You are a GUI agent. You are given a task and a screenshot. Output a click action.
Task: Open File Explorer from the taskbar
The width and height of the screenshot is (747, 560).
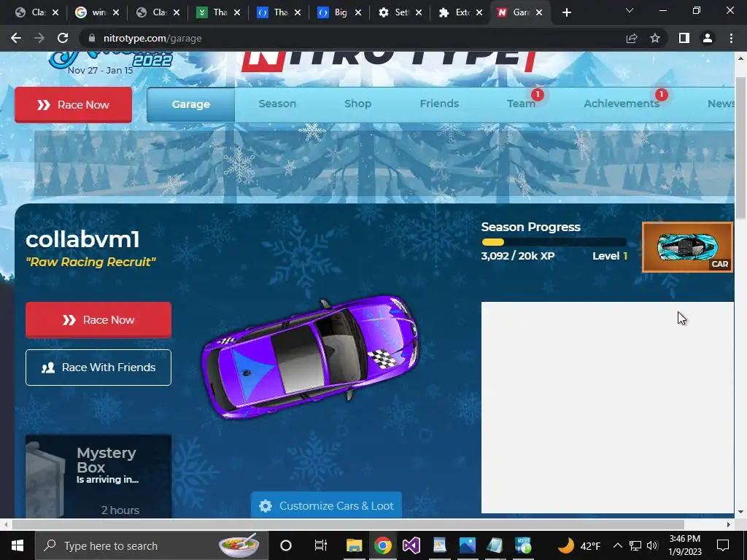click(355, 545)
